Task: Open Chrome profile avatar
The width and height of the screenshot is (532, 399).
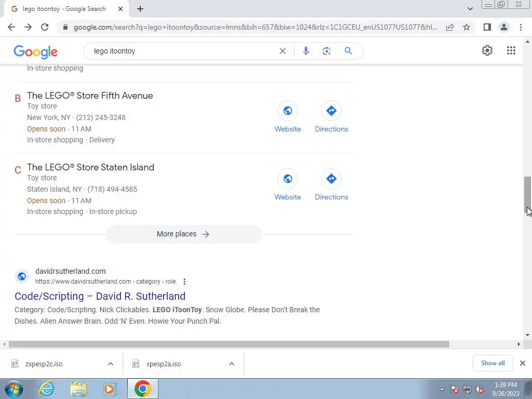Action: click(x=504, y=27)
